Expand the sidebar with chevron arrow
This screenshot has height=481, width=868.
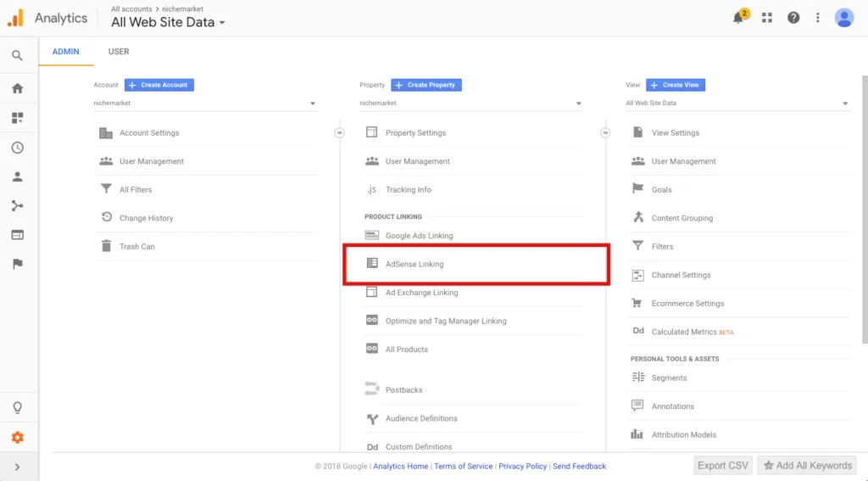click(x=17, y=467)
